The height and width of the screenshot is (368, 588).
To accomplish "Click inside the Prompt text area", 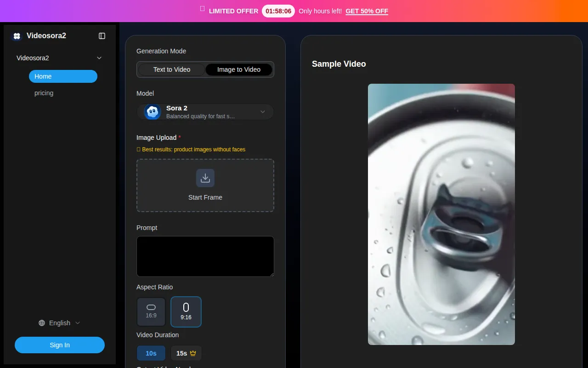I will (x=205, y=256).
